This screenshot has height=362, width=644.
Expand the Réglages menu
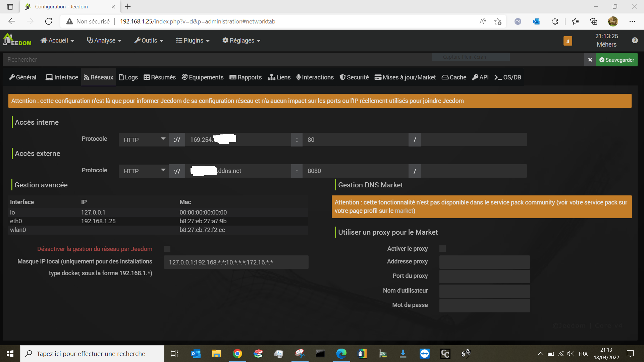(x=241, y=41)
